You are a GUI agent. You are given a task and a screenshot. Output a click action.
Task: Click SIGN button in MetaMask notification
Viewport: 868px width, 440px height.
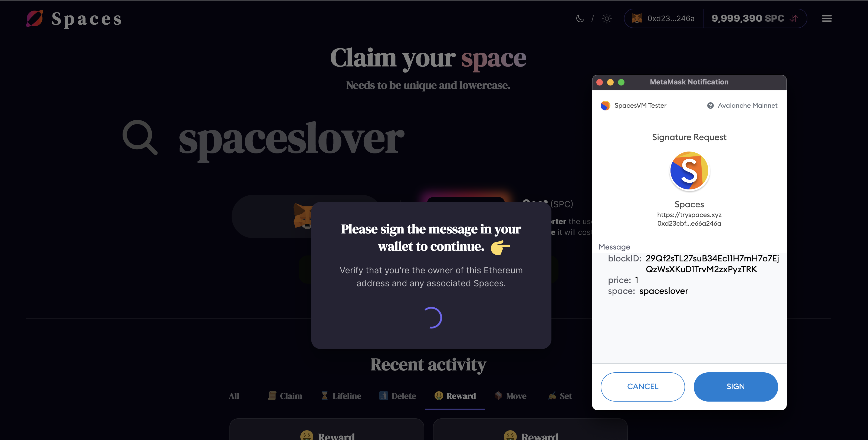point(736,386)
